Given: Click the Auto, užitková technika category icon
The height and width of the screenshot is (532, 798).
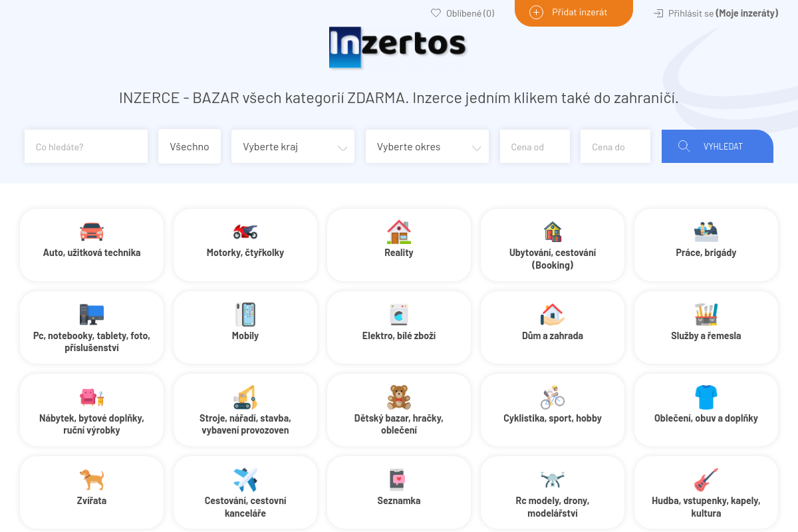Looking at the screenshot, I should (91, 231).
